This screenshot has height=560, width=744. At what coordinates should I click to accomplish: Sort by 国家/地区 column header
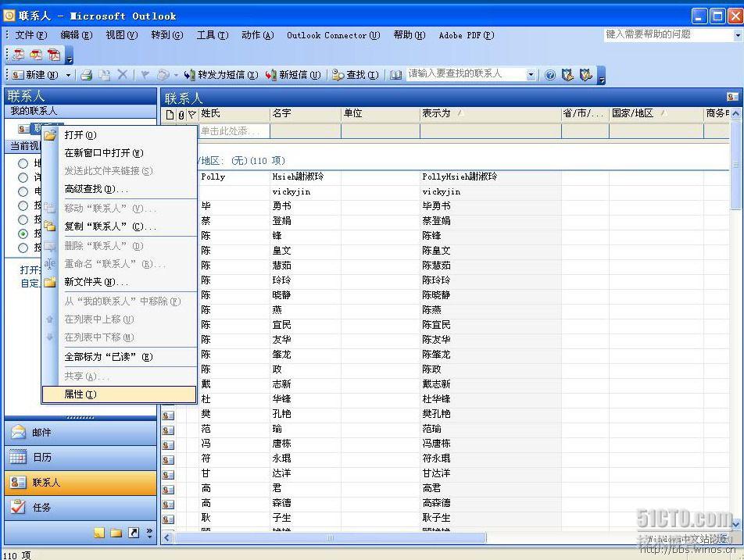[x=656, y=113]
